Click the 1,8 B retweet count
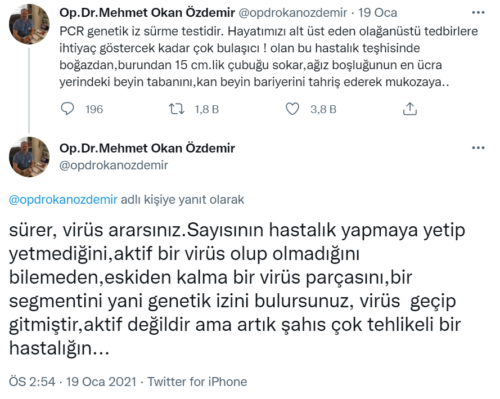Screen dimensions: 500x399 tap(207, 109)
